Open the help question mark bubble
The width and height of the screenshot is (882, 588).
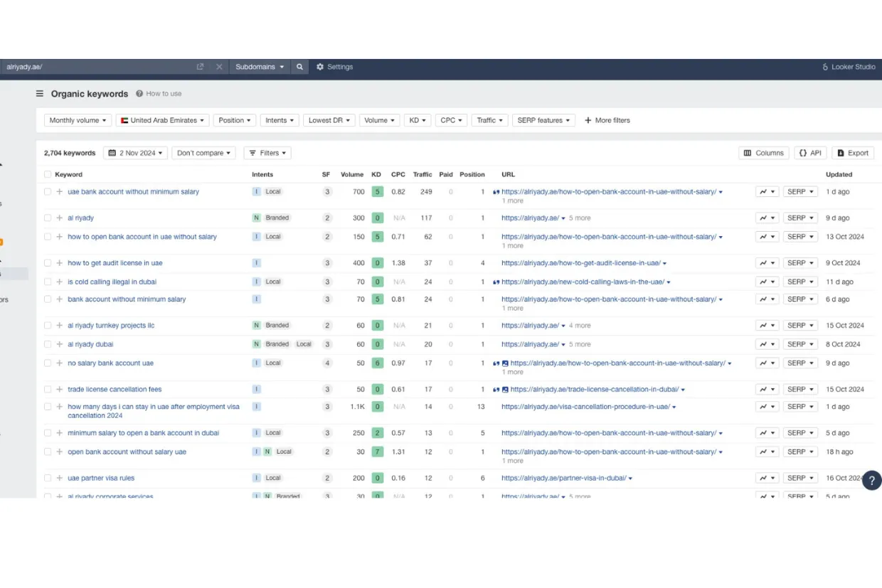(872, 480)
